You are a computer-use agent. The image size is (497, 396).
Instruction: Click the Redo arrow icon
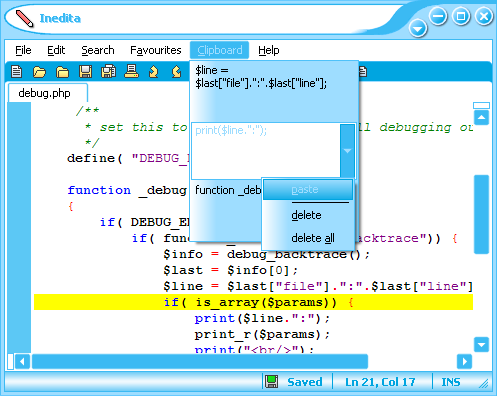177,72
